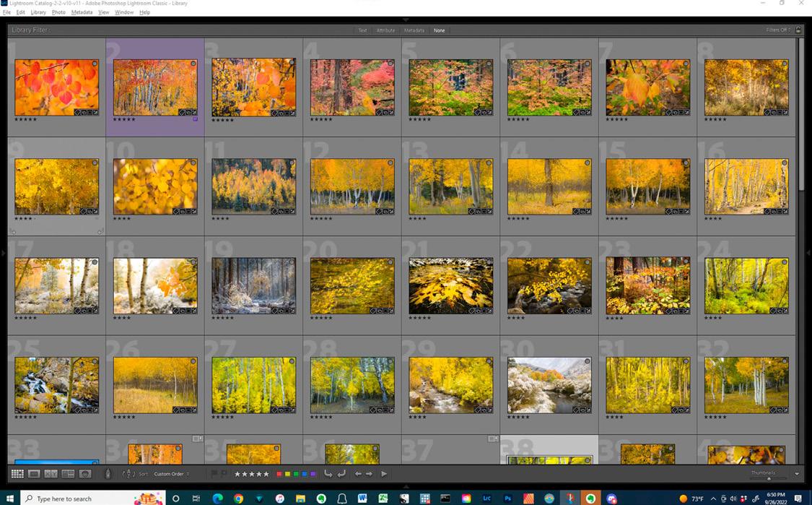Flag the photo as a pick
Viewport: 812px width, 505px height.
(214, 473)
